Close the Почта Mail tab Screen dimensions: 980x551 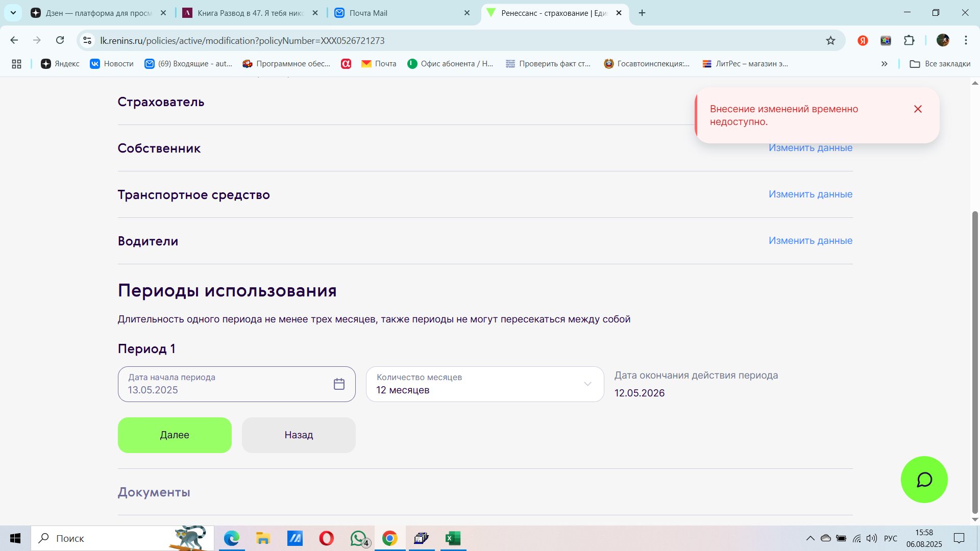(x=467, y=13)
